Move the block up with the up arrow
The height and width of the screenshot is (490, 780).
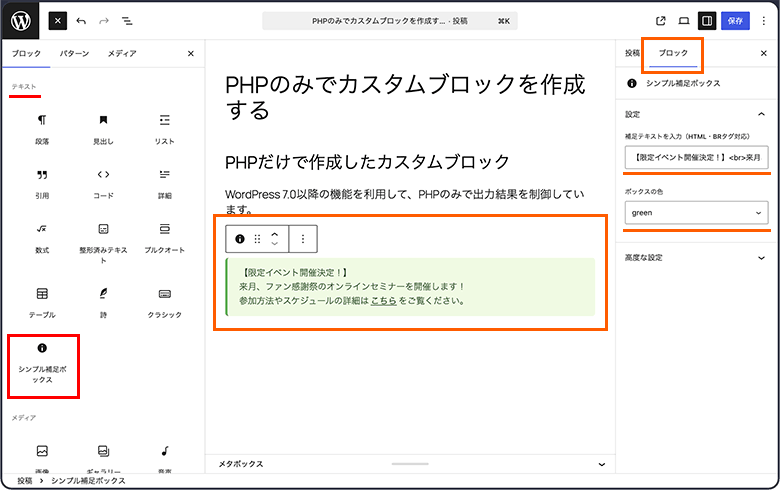click(274, 234)
